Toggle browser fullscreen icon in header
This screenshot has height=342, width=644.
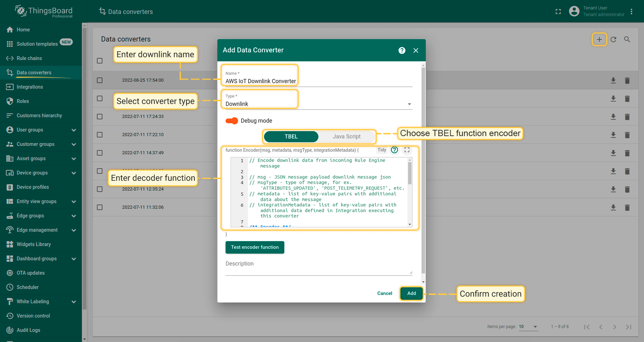tap(558, 12)
